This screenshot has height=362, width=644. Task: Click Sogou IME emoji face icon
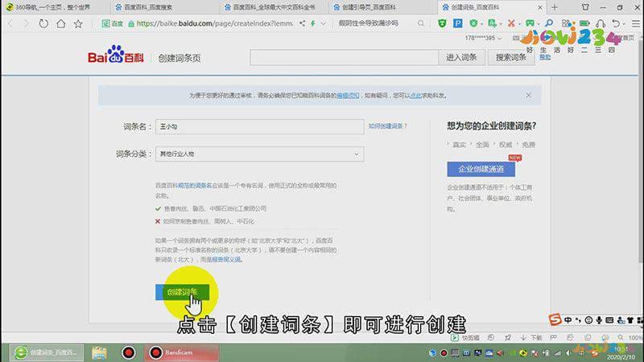tap(588, 319)
